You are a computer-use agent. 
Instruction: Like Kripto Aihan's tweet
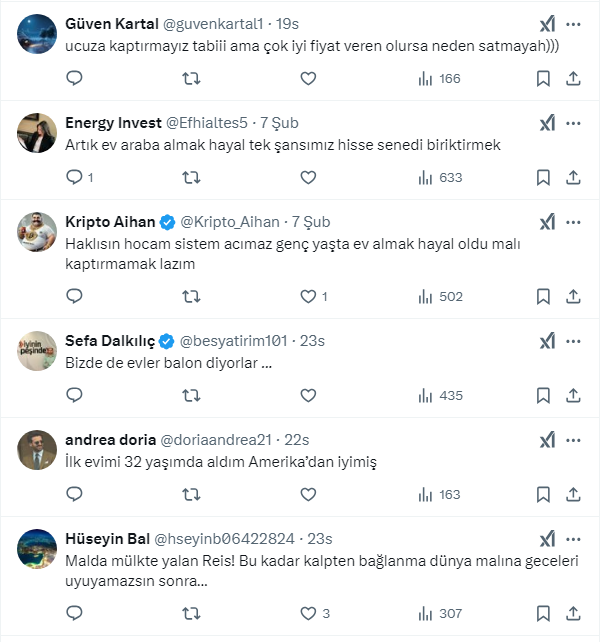309,296
